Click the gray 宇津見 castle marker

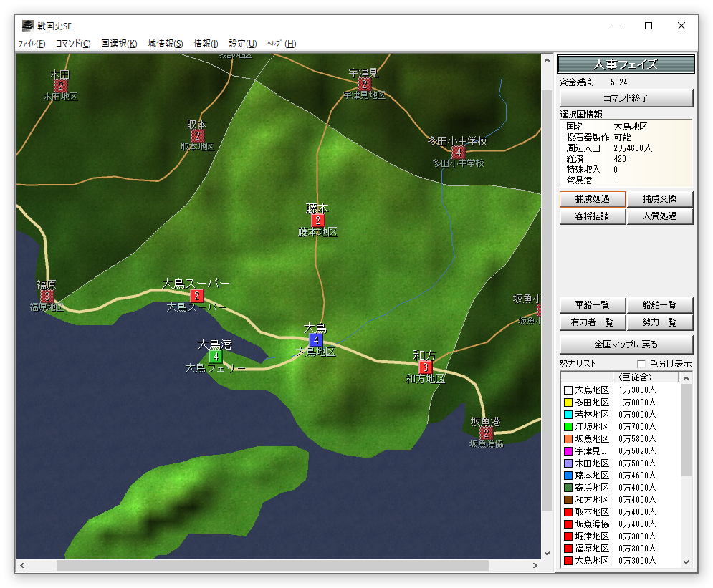(363, 85)
